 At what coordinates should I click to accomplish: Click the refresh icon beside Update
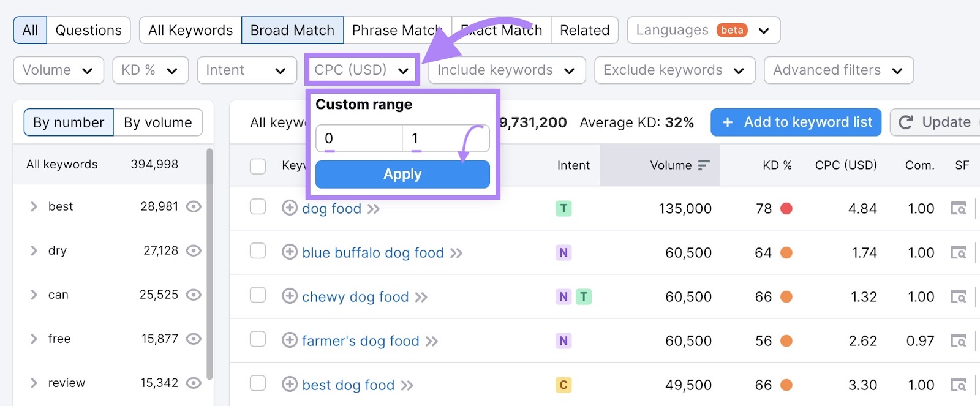click(x=907, y=122)
